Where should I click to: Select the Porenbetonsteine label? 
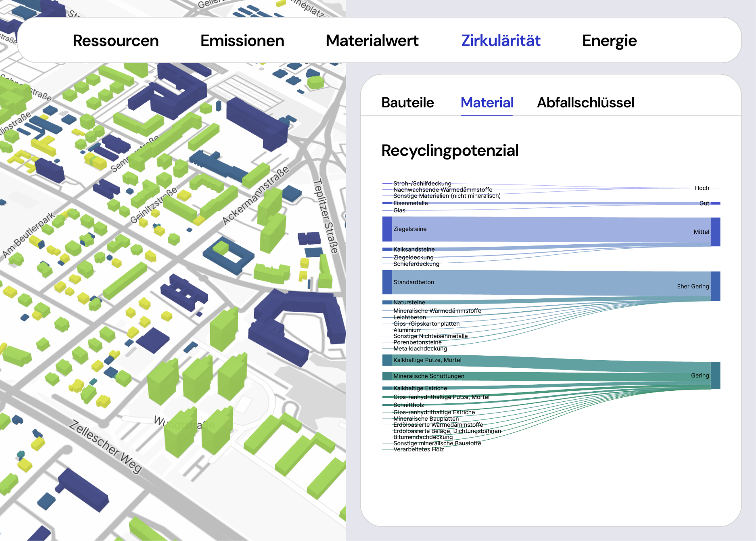(x=418, y=342)
